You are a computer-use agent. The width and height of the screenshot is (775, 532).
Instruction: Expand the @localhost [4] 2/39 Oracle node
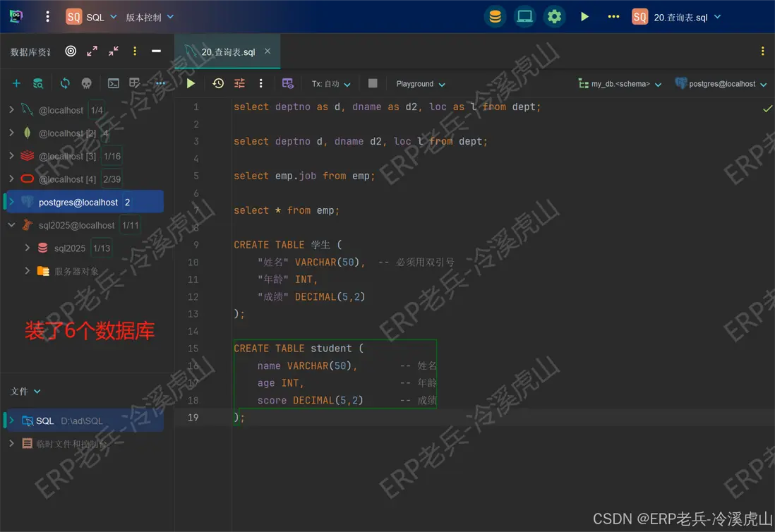[11, 179]
